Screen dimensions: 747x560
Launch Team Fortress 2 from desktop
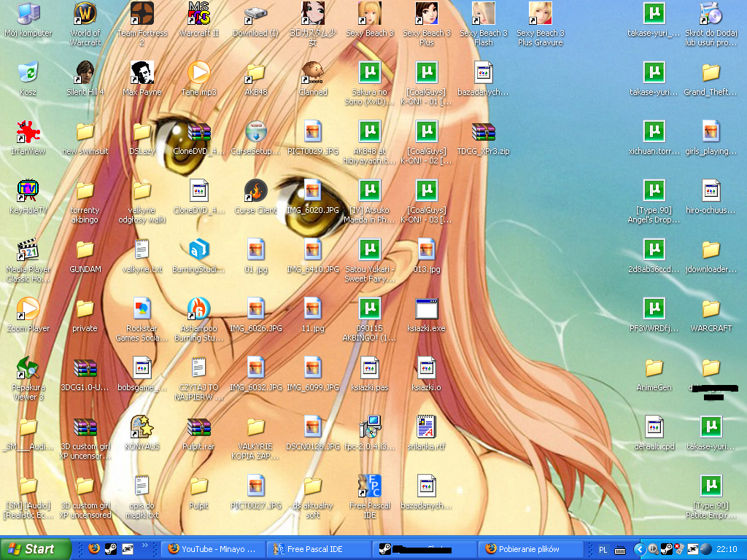click(142, 14)
